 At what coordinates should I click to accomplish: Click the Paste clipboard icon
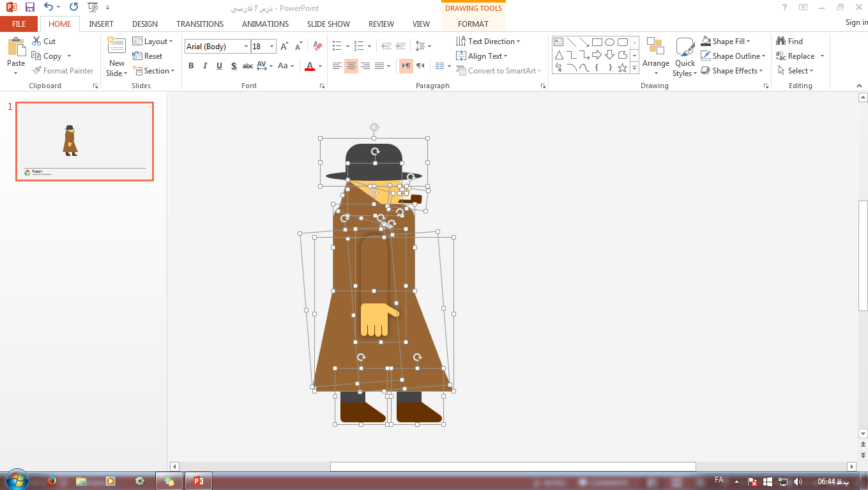click(x=15, y=48)
